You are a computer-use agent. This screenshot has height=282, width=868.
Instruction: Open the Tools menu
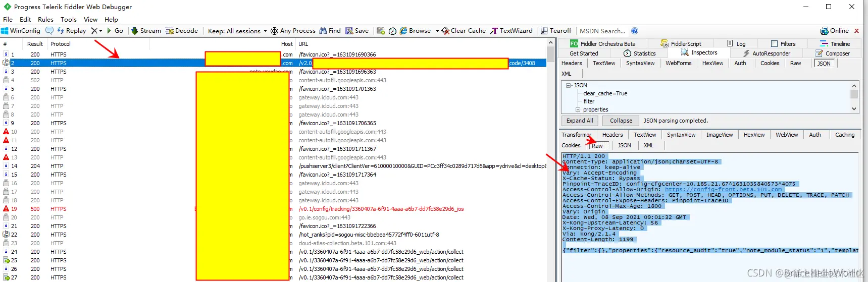click(x=69, y=20)
